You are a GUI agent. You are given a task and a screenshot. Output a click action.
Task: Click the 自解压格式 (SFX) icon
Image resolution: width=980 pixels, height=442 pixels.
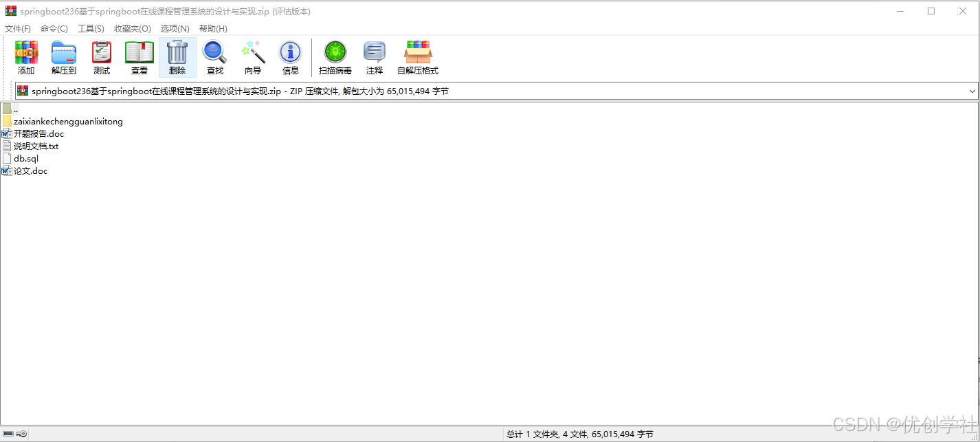pyautogui.click(x=417, y=57)
